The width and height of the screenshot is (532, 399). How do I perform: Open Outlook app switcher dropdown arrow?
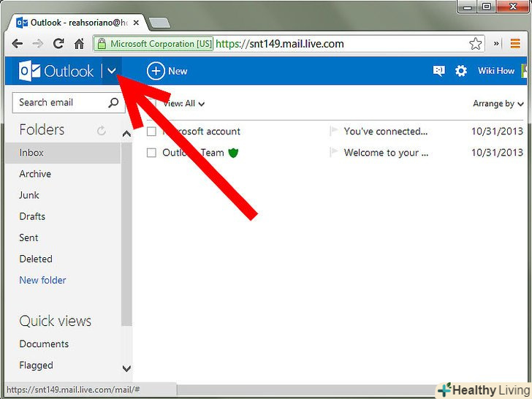112,71
